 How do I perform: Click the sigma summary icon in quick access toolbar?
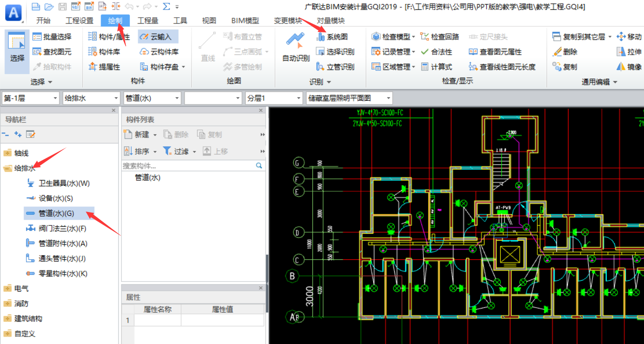pyautogui.click(x=166, y=6)
